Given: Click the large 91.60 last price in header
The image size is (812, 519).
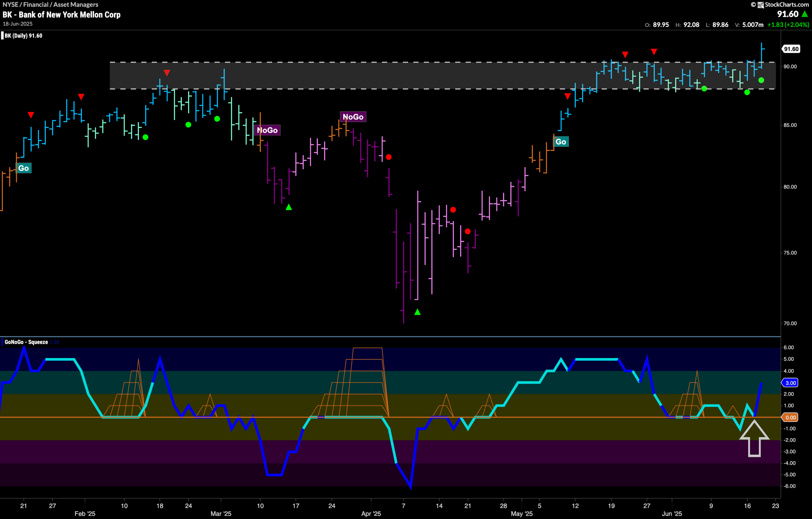Looking at the screenshot, I should [788, 14].
